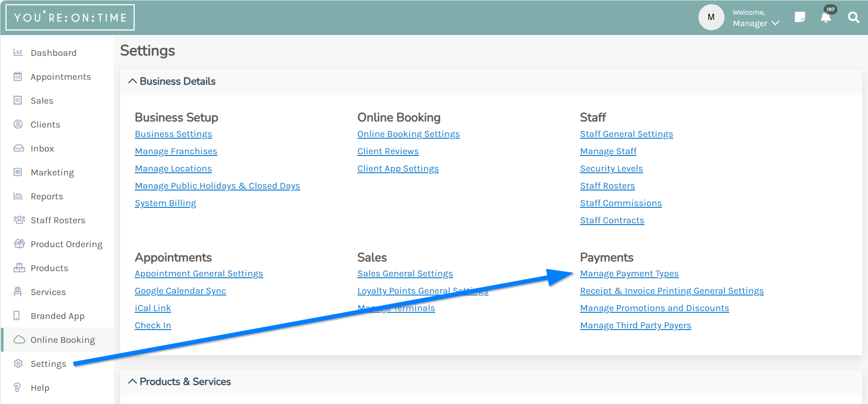Open Sales General Settings link
The image size is (868, 404).
click(x=405, y=273)
